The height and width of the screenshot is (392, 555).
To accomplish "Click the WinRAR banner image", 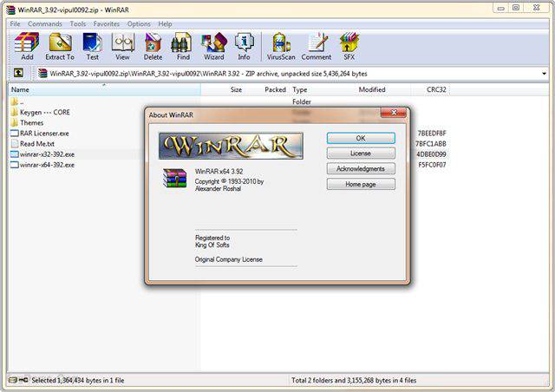I will pyautogui.click(x=232, y=146).
